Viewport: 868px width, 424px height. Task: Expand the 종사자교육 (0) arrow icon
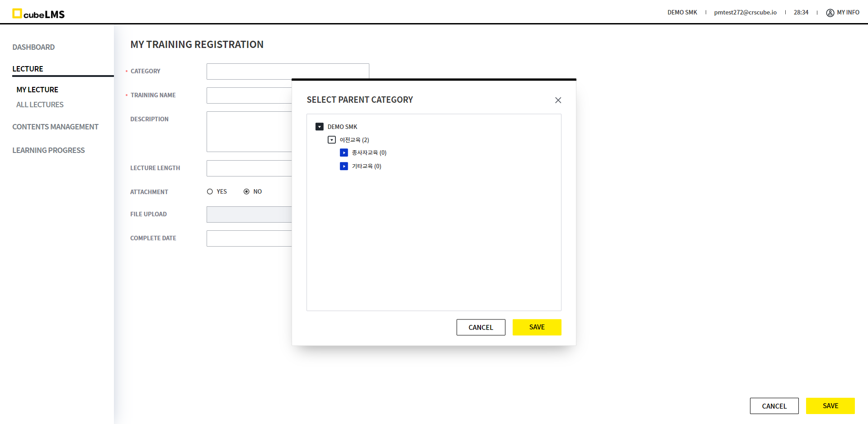click(x=344, y=153)
